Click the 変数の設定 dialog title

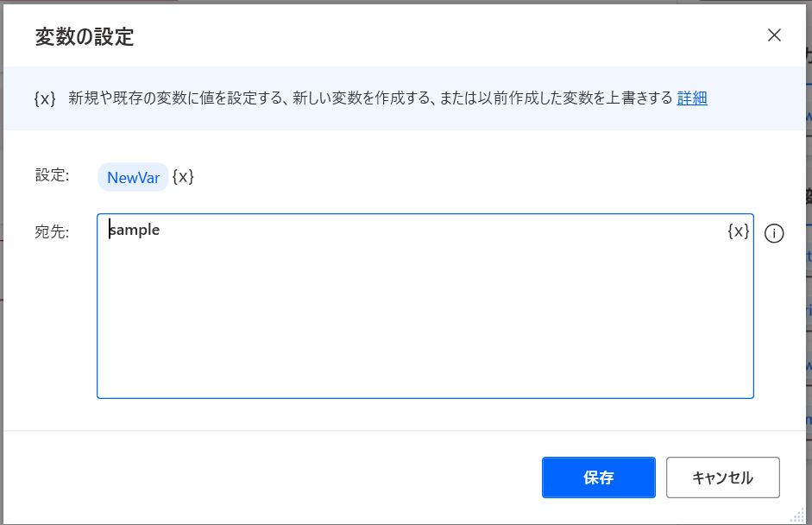tap(85, 36)
